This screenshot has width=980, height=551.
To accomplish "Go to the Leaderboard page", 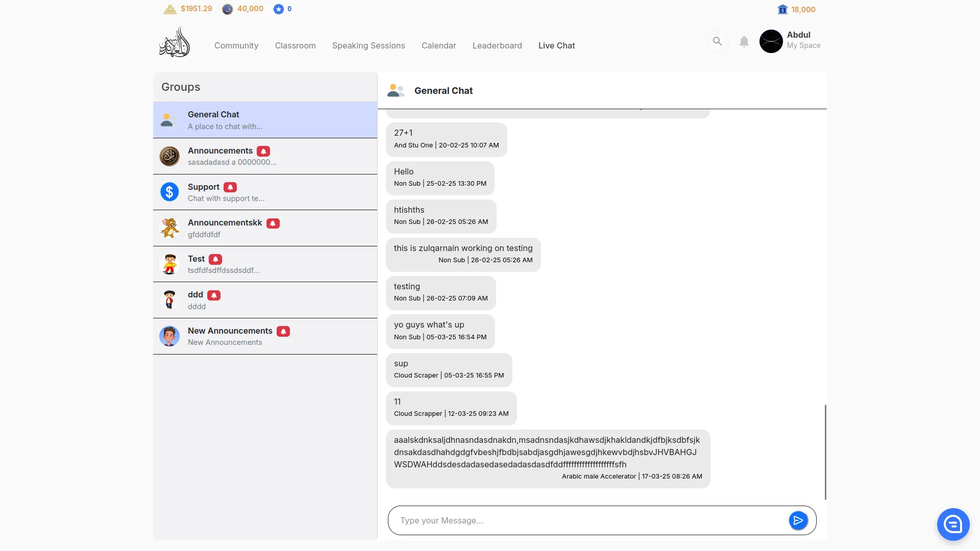I will point(497,45).
